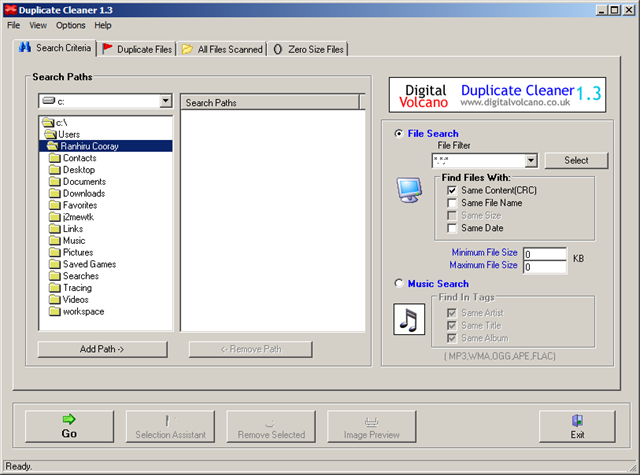Open the File menu
The height and width of the screenshot is (475, 640).
pyautogui.click(x=13, y=25)
